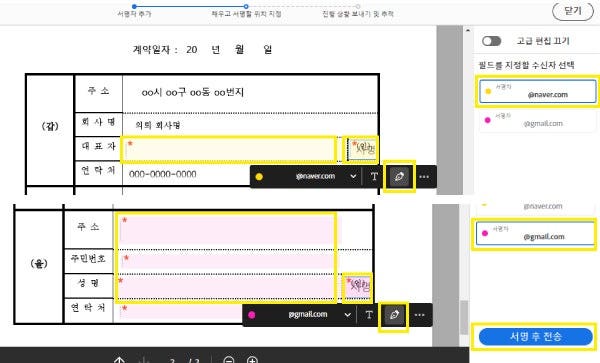The width and height of the screenshot is (600, 363).
Task: Toggle the 고급 편집 switch
Action: click(491, 41)
